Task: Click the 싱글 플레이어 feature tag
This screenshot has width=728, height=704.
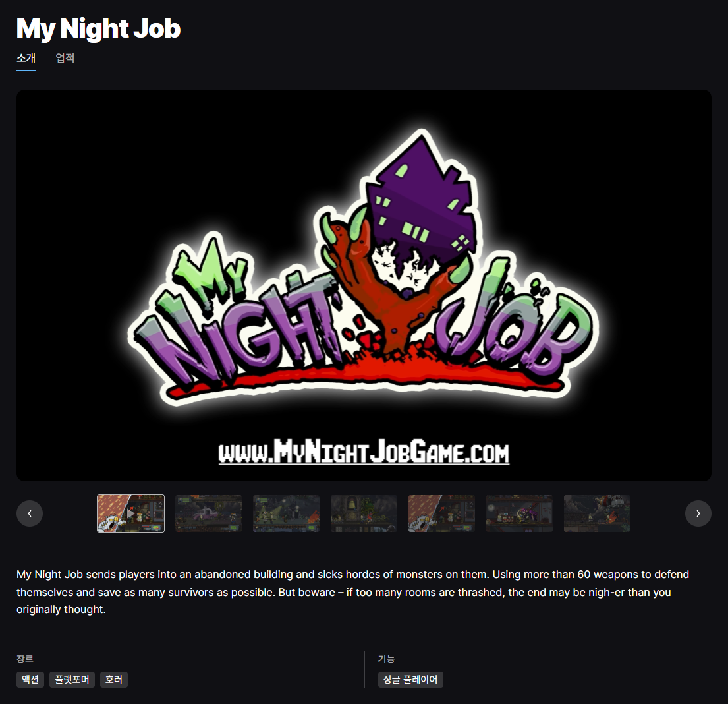Action: [x=410, y=680]
